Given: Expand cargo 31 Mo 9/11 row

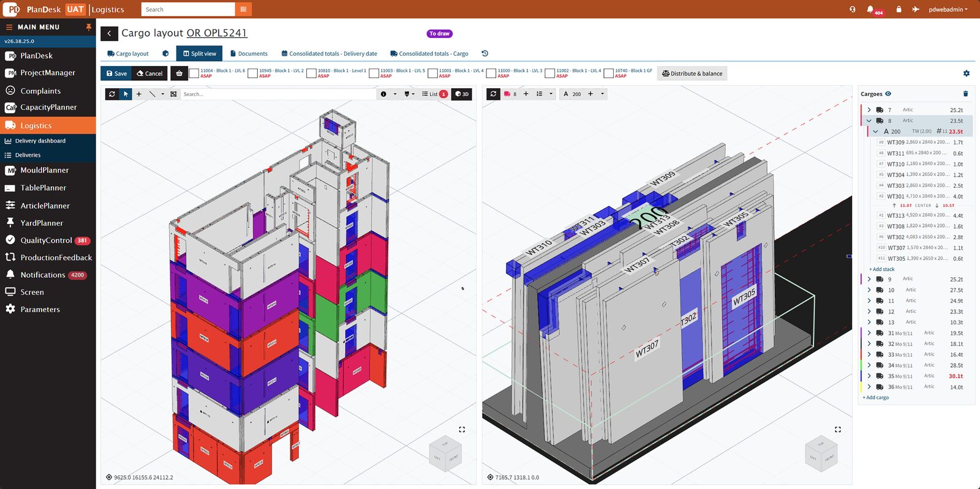Looking at the screenshot, I should tap(869, 333).
